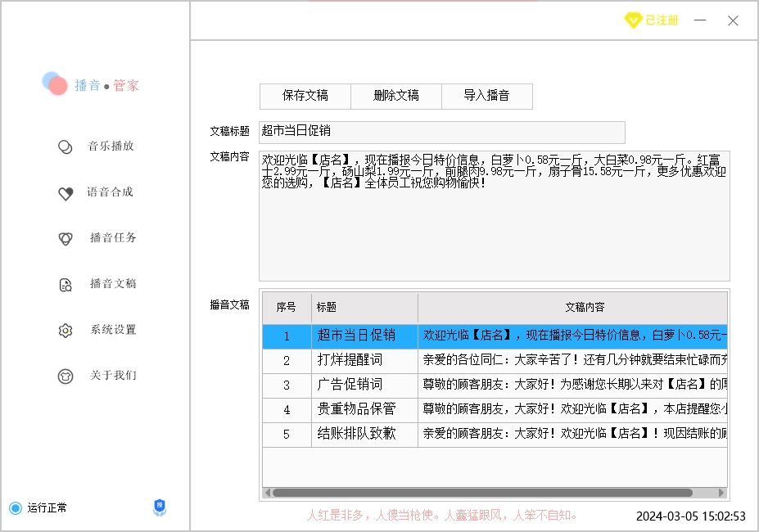The height and width of the screenshot is (532, 759).
Task: Click into the 文稿标题 input field
Action: pyautogui.click(x=442, y=132)
